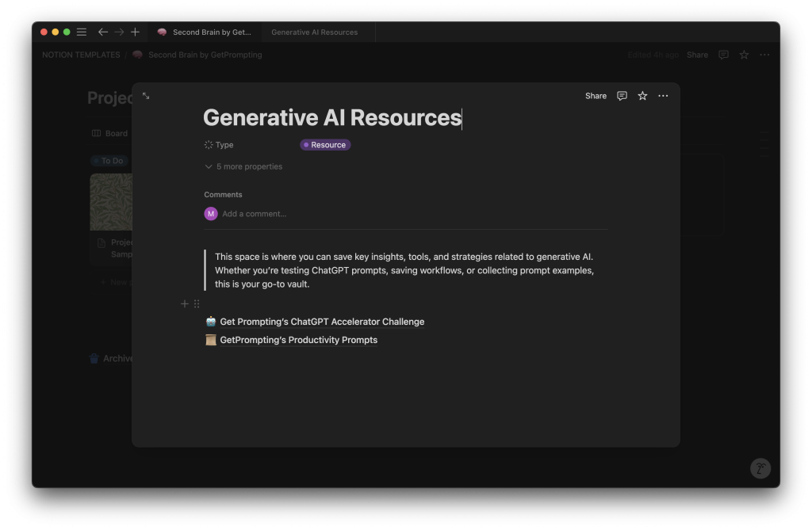
Task: Open the Archive trash icon item
Action: (94, 358)
